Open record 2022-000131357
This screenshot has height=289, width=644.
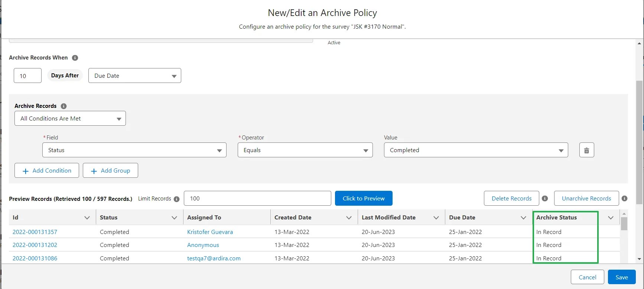[35, 232]
